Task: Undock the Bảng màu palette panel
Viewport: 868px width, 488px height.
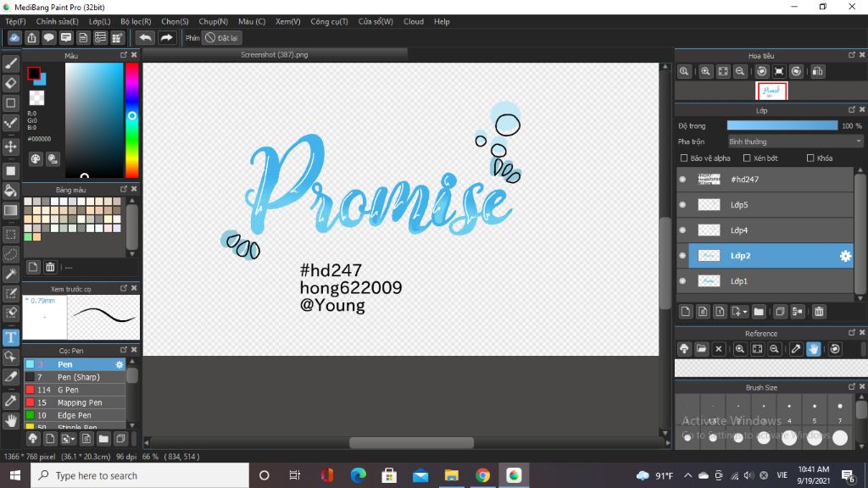Action: pos(124,189)
